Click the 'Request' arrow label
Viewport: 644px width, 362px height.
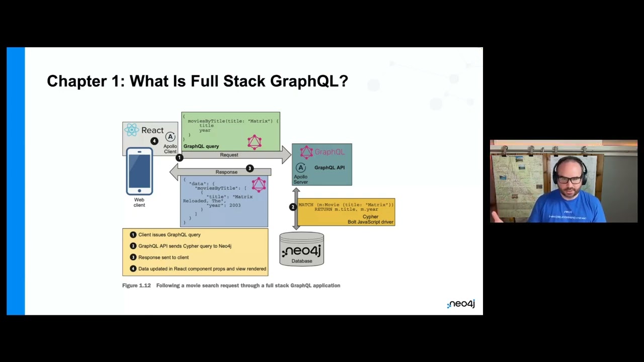coord(229,155)
